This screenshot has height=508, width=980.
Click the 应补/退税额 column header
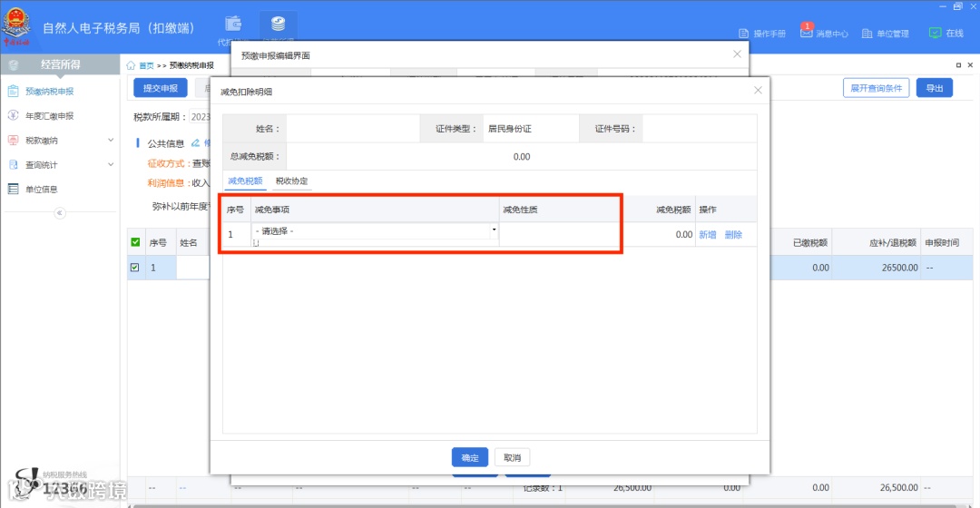[893, 242]
